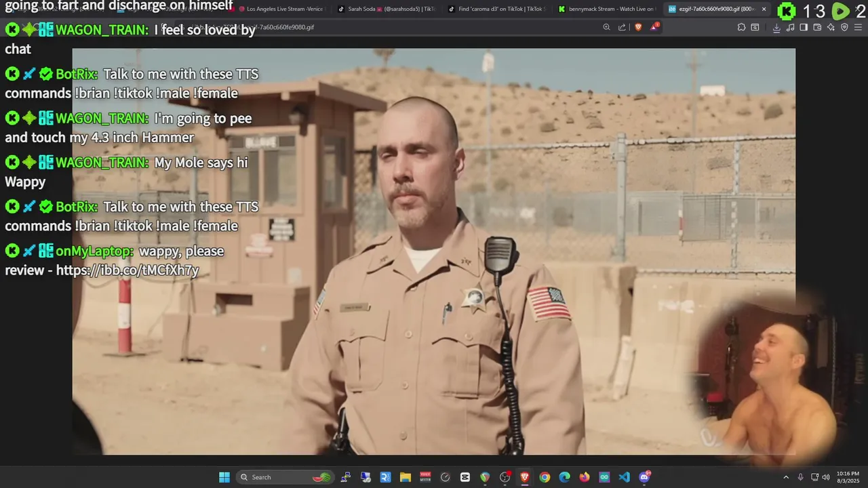Open the Brave Wallet icon
The image size is (868, 488).
coord(817,27)
